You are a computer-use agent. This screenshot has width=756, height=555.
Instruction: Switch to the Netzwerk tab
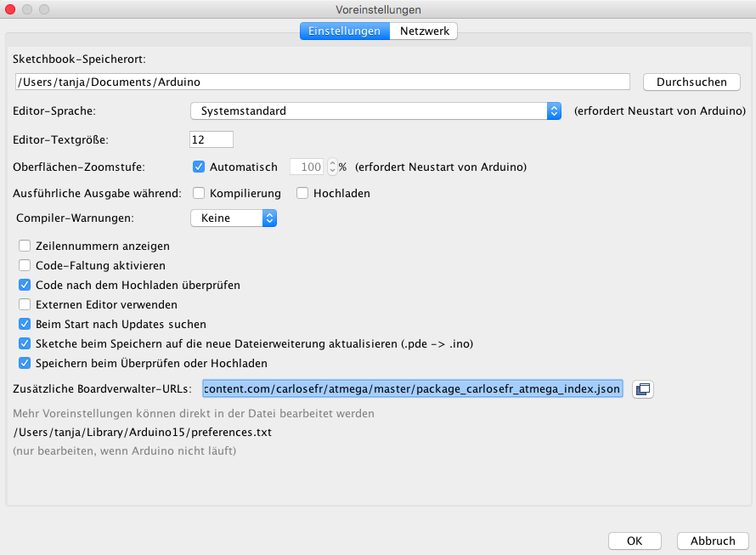424,31
